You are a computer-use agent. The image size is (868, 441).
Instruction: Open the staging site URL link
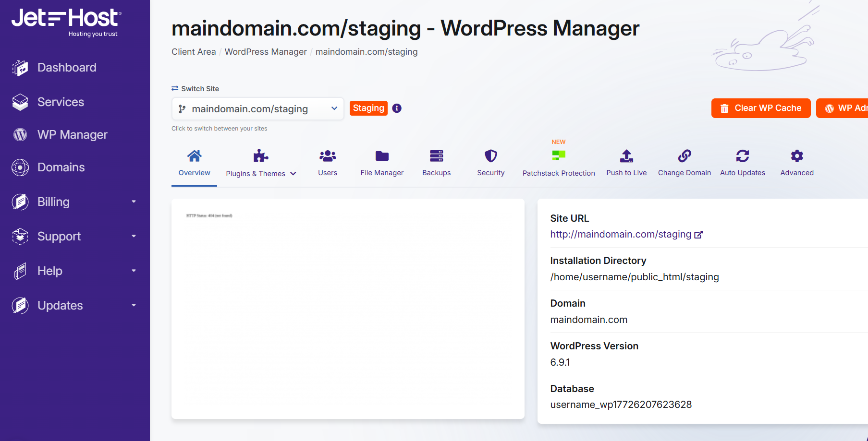click(622, 234)
